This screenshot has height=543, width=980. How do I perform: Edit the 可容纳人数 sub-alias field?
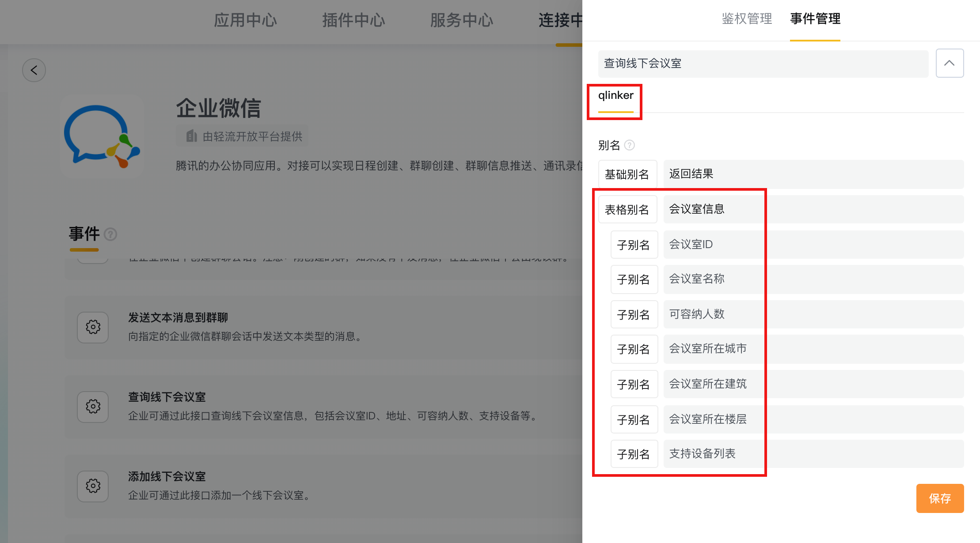click(x=813, y=314)
